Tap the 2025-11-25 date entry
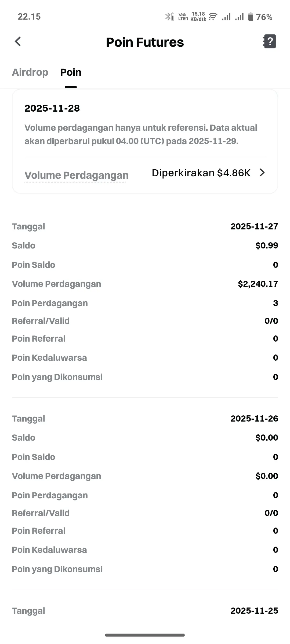 click(254, 610)
